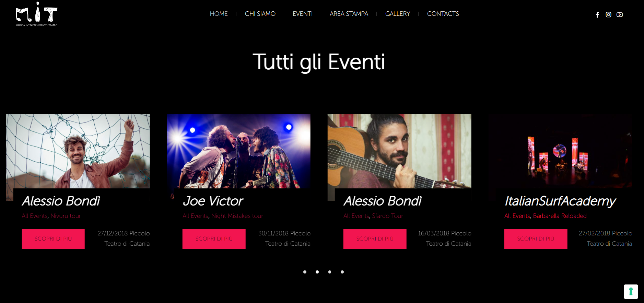Click SCOPRI DI PIÙ under Joe Victor
This screenshot has width=644, height=303.
pyautogui.click(x=214, y=239)
